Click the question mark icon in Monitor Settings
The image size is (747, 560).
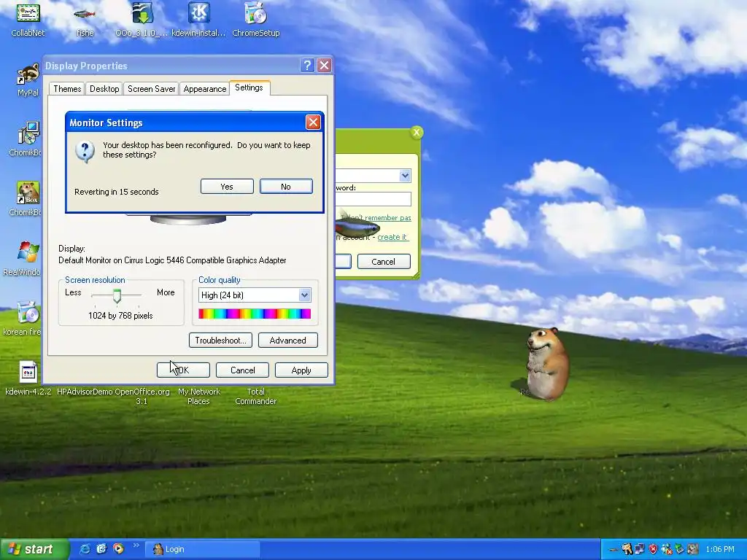tap(85, 152)
